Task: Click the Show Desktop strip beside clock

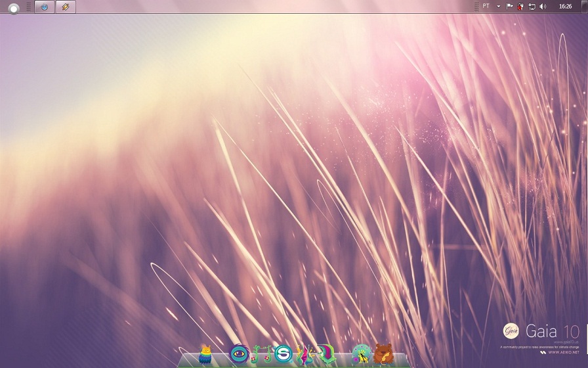Action: click(x=585, y=6)
